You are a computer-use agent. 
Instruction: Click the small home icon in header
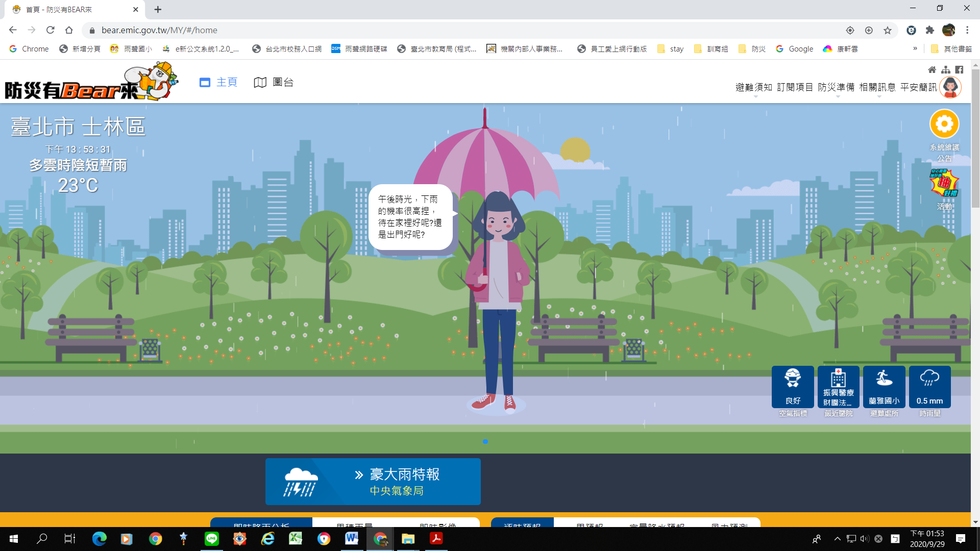(932, 69)
